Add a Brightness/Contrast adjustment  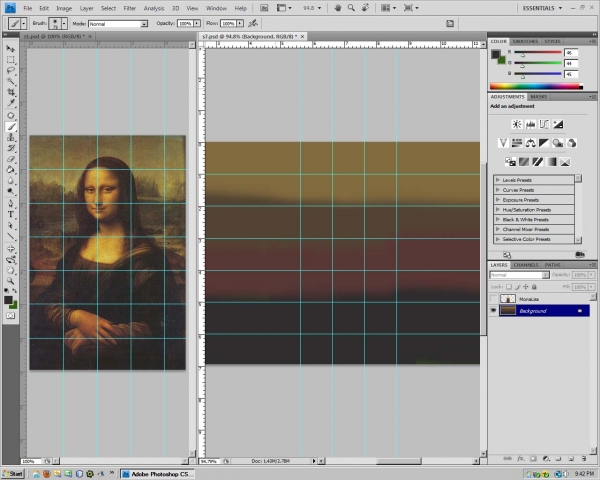pos(517,124)
